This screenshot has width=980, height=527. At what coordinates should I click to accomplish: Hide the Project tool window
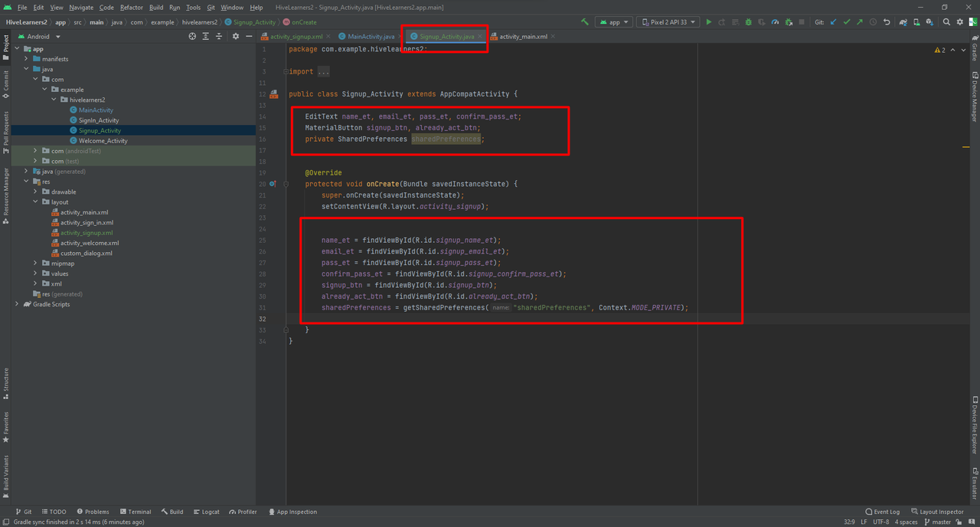pos(250,36)
